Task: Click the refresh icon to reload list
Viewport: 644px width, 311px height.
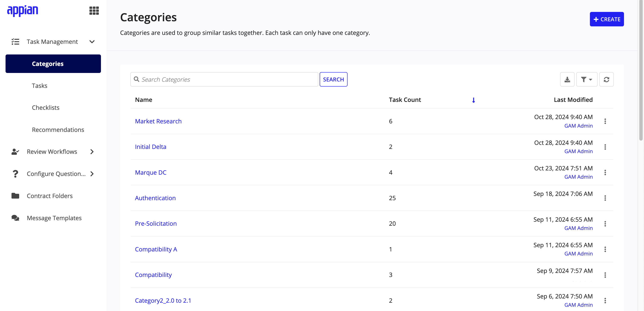Action: [607, 79]
